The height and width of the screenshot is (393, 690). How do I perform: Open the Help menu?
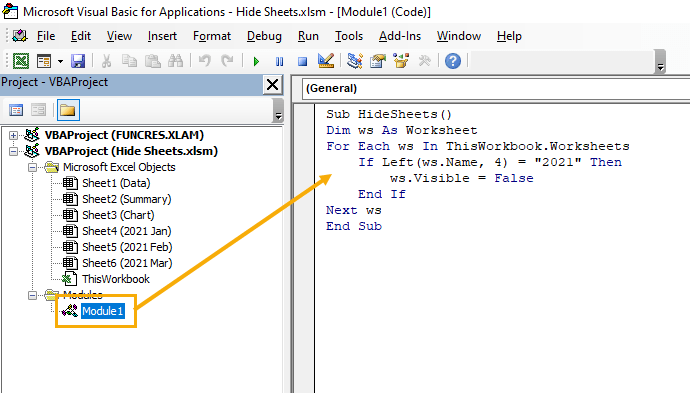point(509,36)
